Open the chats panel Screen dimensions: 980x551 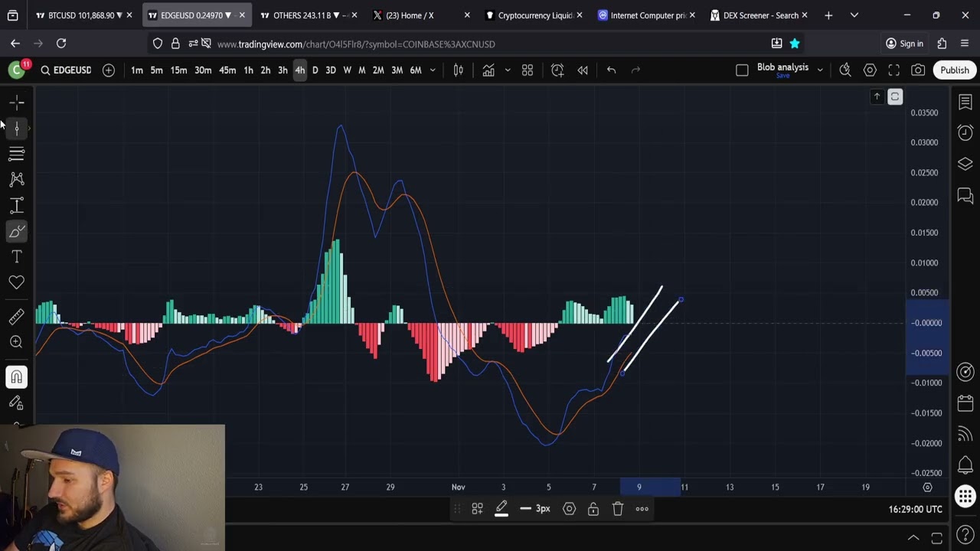point(965,196)
